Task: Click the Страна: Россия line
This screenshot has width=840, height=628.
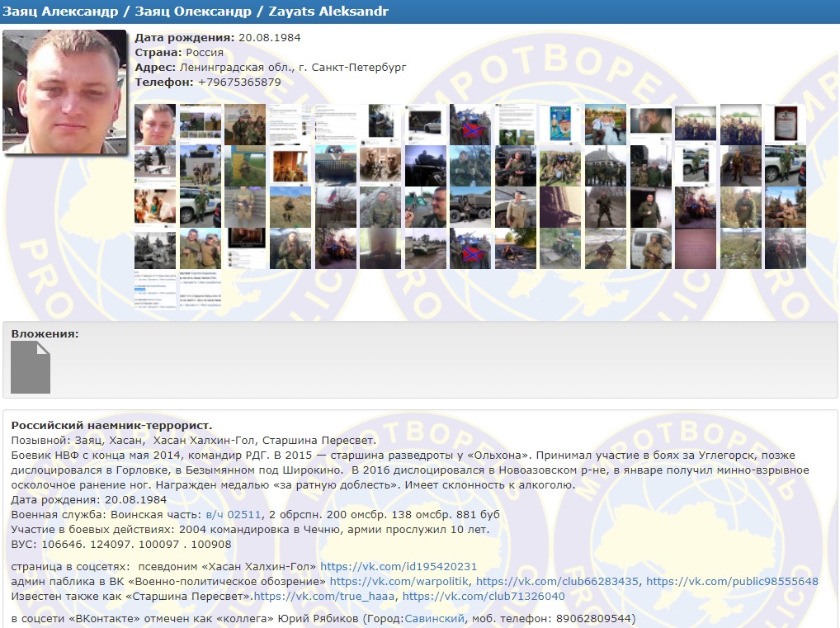Action: [179, 53]
